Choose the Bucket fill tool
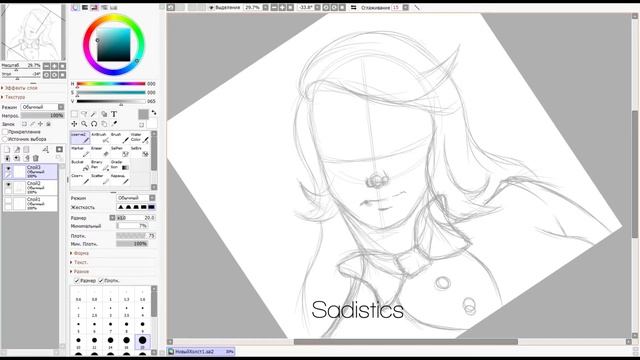The width and height of the screenshot is (640, 360). (x=80, y=165)
